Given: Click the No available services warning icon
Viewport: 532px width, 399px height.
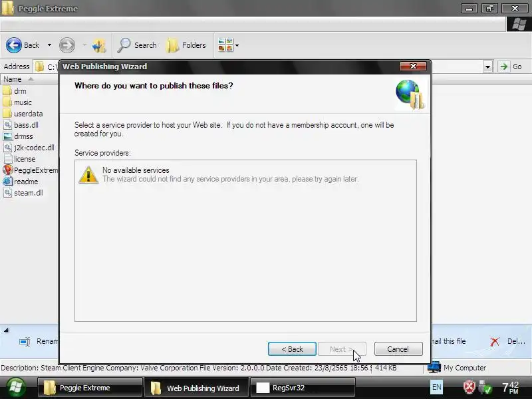Looking at the screenshot, I should pos(88,175).
